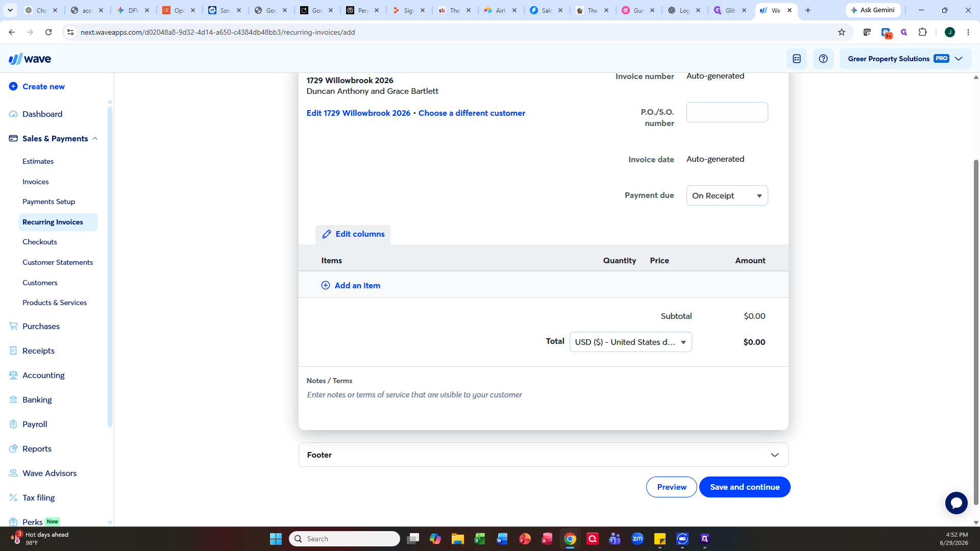Viewport: 980px width, 551px height.
Task: Open the help question mark icon
Action: [x=823, y=59]
